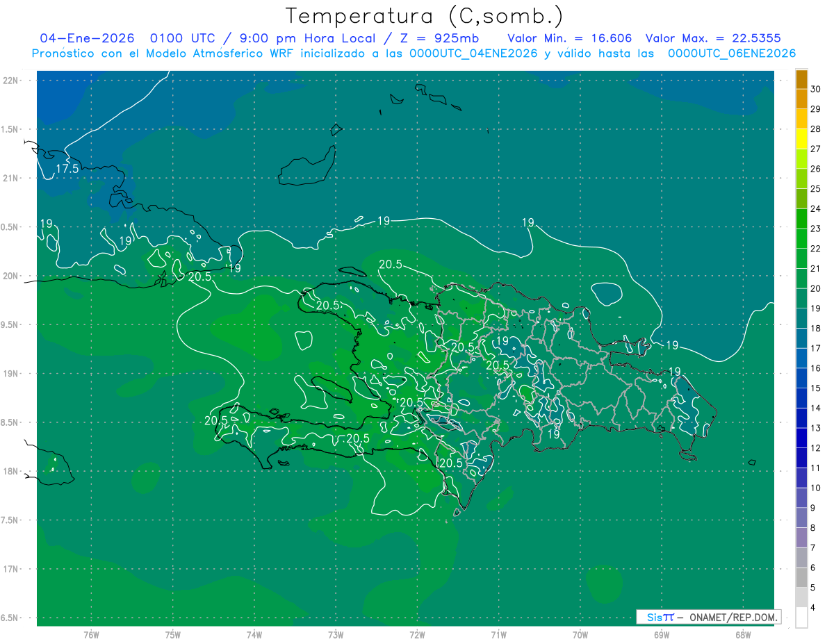Click the SisTT ONAMET/REP.DOM. logo
Screen dimensions: 834x644
coord(708,617)
